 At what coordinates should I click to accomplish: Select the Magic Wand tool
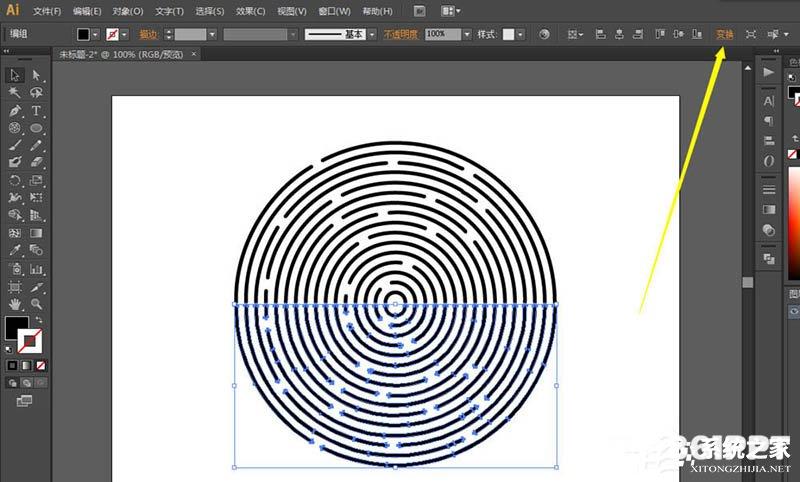[x=15, y=92]
